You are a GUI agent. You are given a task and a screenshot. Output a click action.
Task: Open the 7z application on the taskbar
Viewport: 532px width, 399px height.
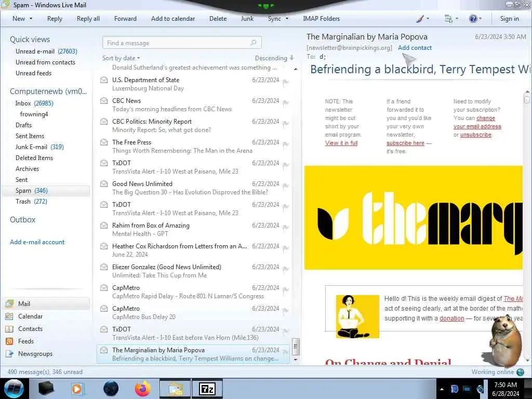207,389
